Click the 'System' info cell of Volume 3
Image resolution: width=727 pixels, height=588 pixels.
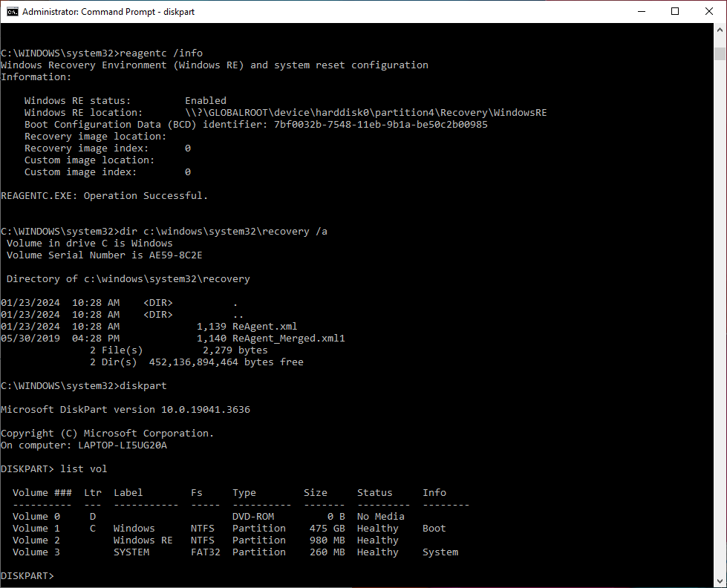tap(440, 552)
